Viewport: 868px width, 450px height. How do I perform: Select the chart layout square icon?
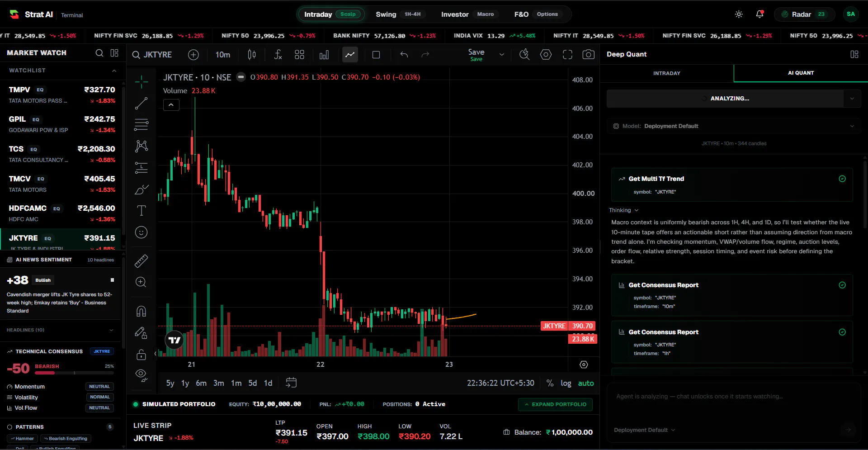[376, 55]
